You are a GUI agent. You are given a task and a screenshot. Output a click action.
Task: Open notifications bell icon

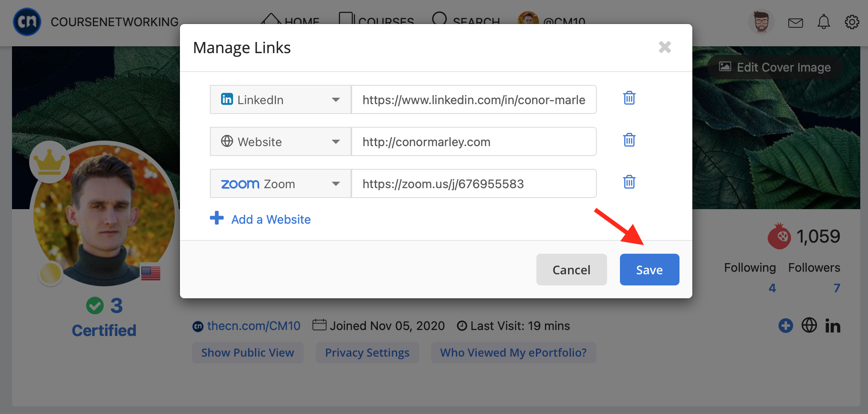(823, 22)
